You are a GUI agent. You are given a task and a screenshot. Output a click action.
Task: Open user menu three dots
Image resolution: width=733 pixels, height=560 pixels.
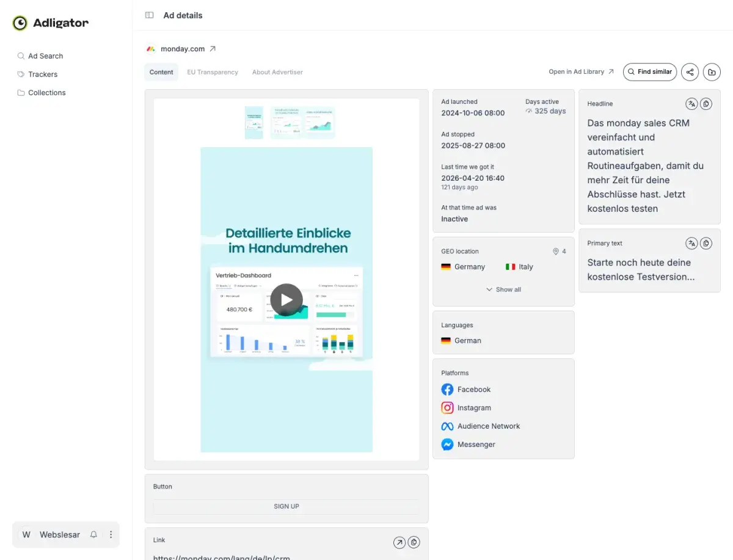pyautogui.click(x=111, y=534)
